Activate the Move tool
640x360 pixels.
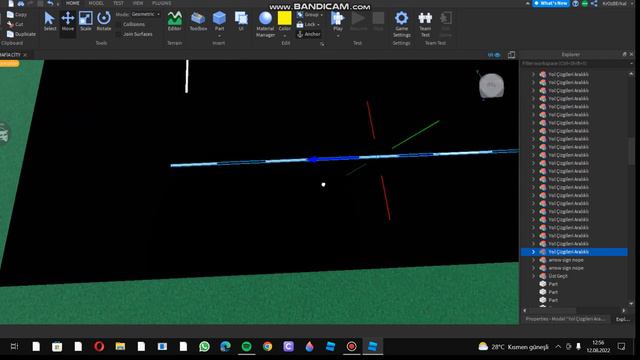[68, 21]
